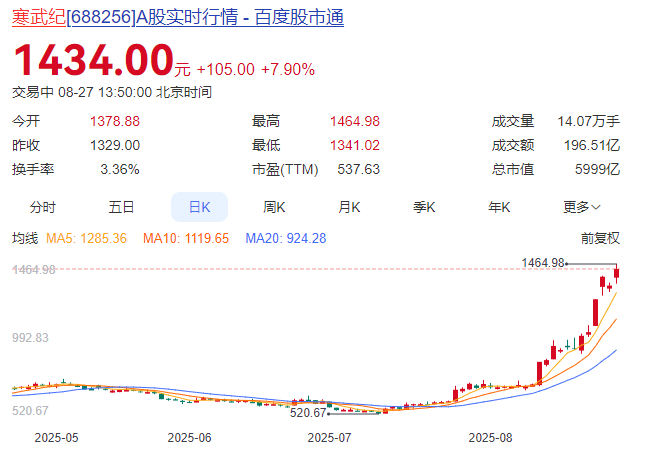Click the 1464.98 high annotation on chart
This screenshot has width=647, height=452.
[x=543, y=263]
